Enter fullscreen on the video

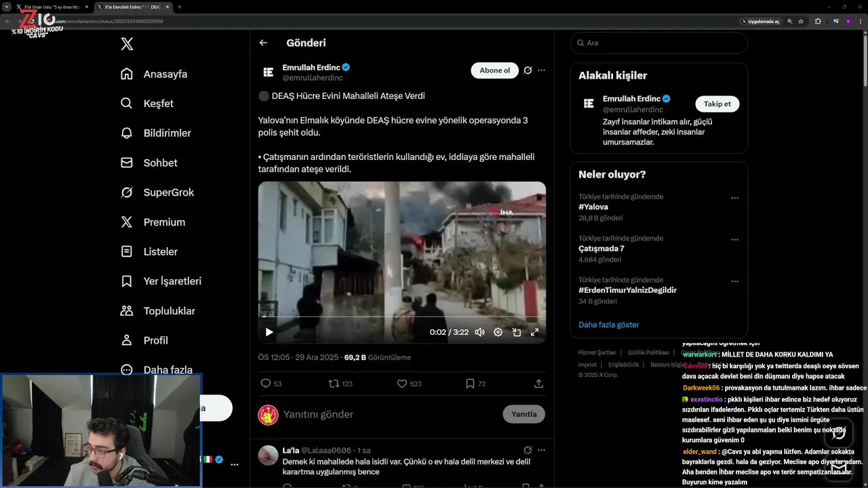(534, 332)
